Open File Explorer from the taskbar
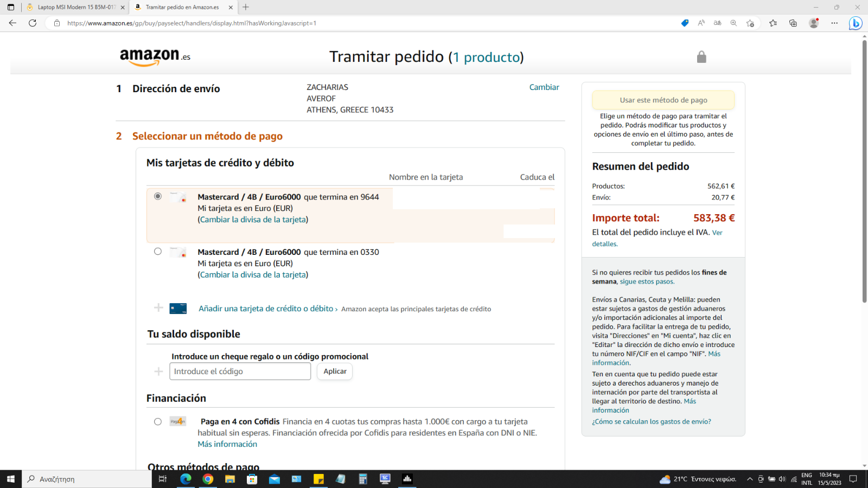 tap(230, 479)
